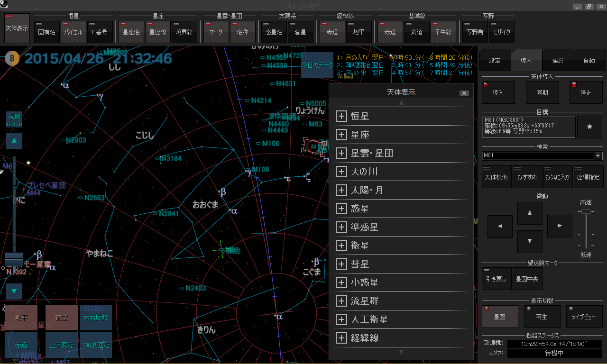Toggle nebula/cluster 名称 labels

point(243,32)
